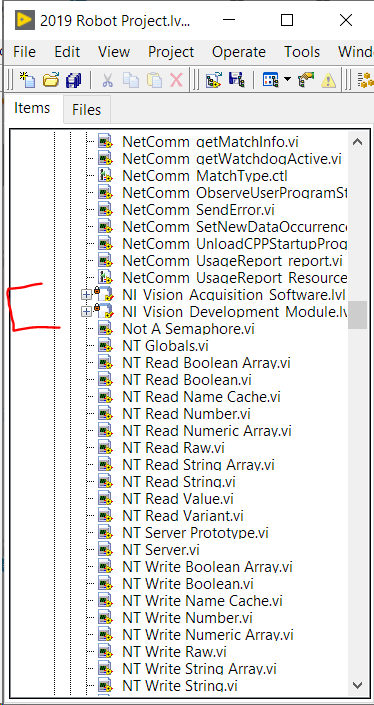
Task: Open the filter view dropdown arrow
Action: (287, 81)
